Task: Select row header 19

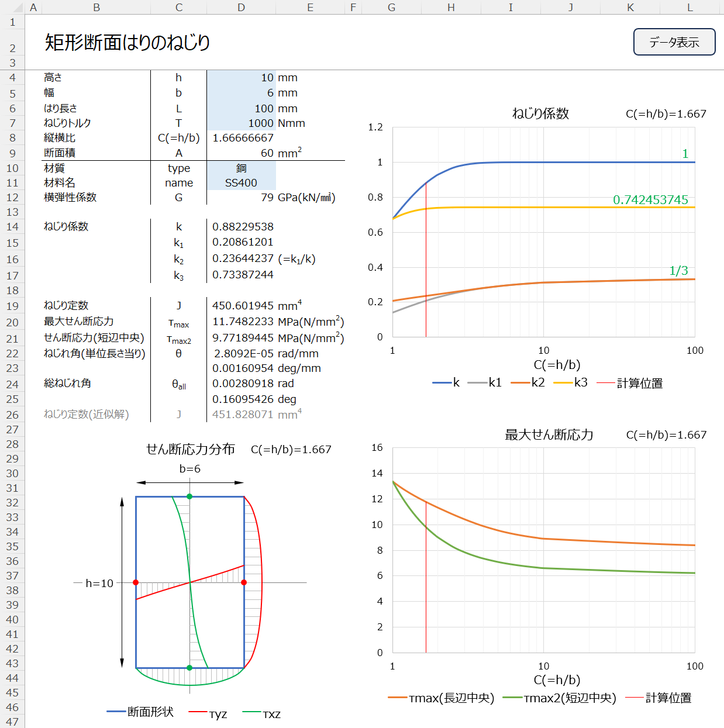Action: pos(12,306)
